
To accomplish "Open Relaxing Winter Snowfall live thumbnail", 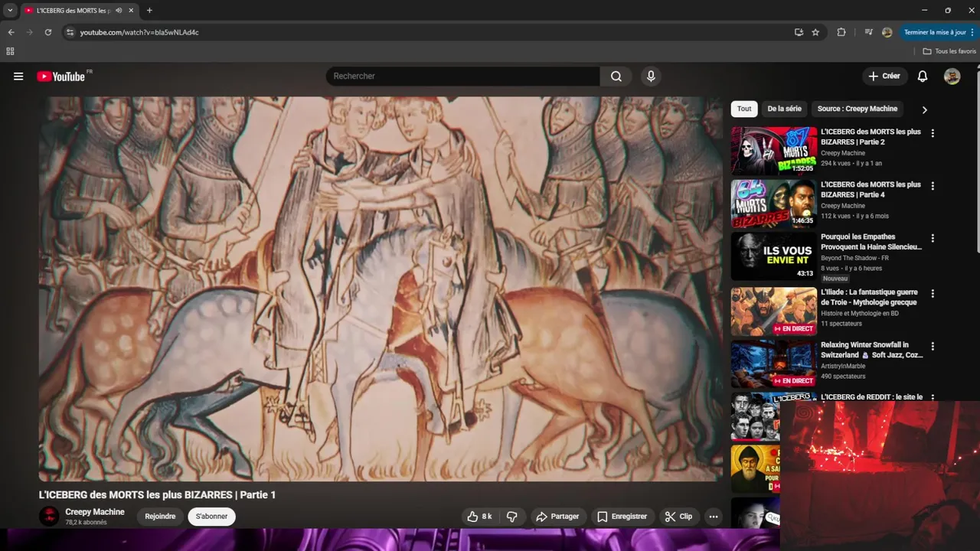I will 773,364.
